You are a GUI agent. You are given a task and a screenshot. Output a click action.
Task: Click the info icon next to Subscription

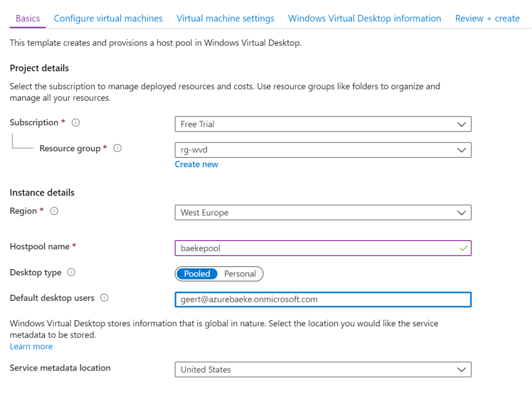76,123
